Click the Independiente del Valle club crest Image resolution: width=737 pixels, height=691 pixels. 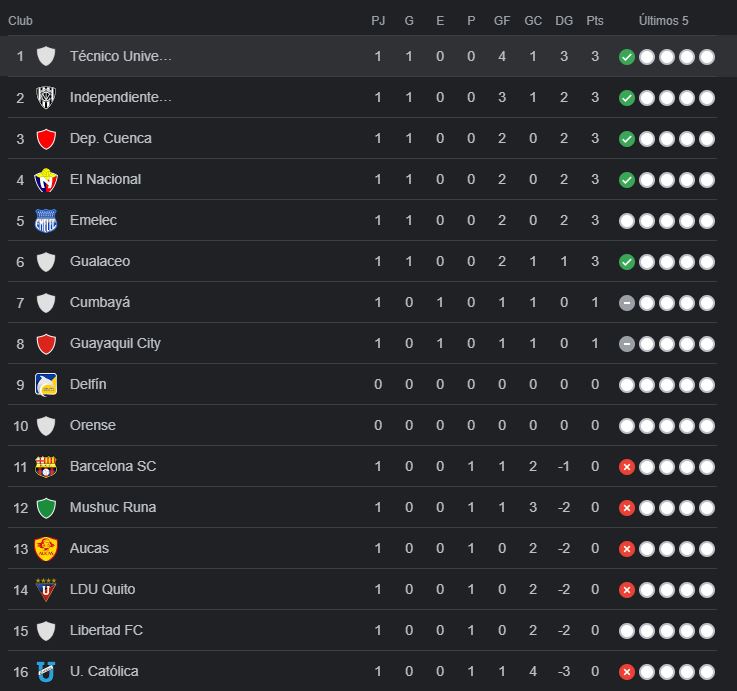tap(46, 97)
